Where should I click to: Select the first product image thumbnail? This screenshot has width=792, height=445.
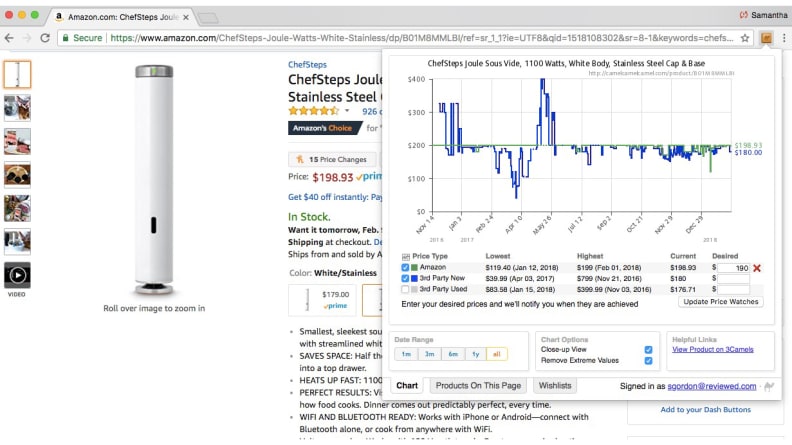[17, 74]
